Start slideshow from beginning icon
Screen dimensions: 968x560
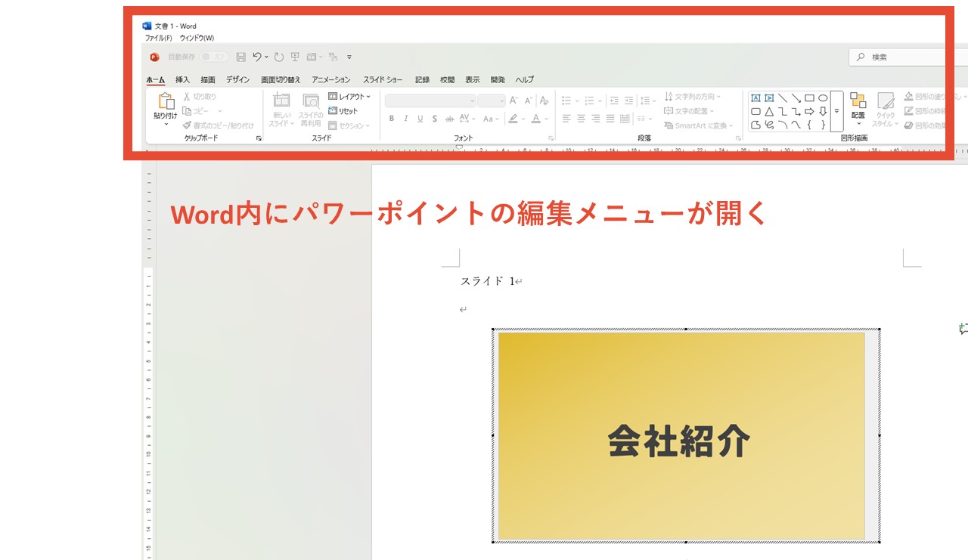tap(295, 57)
